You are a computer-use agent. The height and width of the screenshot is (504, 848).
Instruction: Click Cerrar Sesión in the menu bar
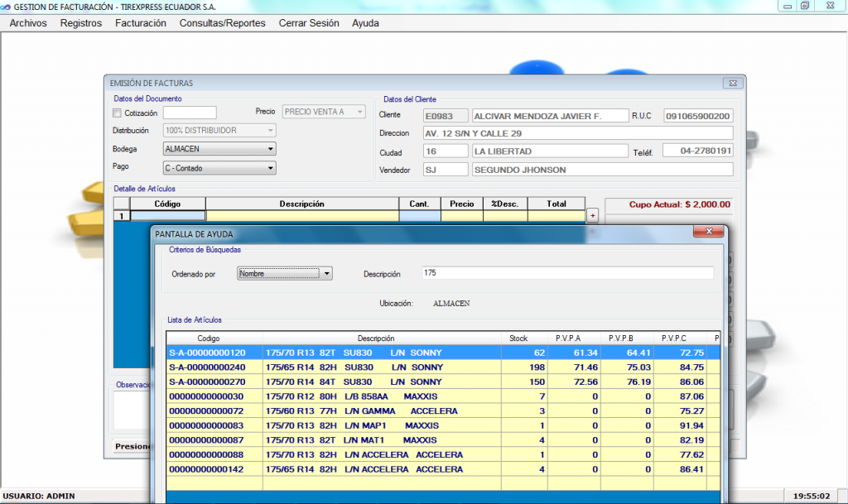[x=309, y=23]
